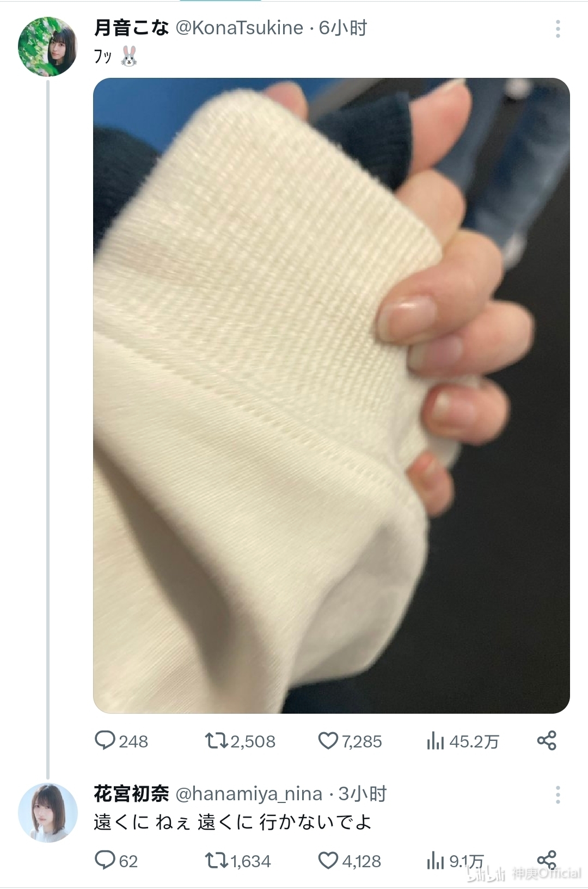Viewport: 588px width, 889px height.
Task: Enlarge the sleeve photo in the tweet
Action: click(332, 396)
